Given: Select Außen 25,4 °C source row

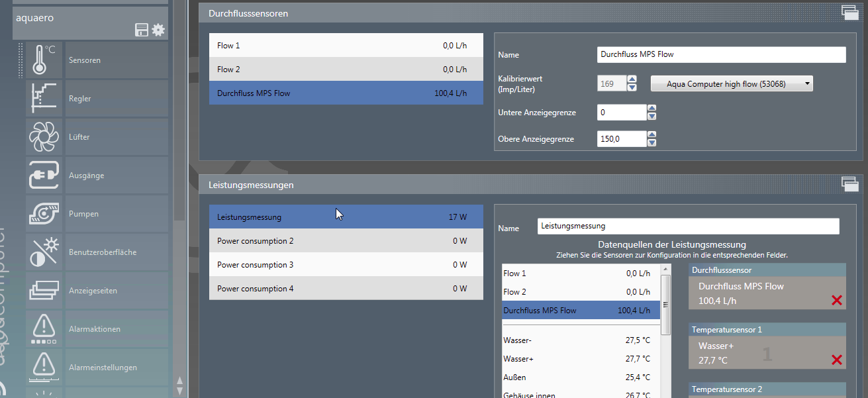Looking at the screenshot, I should coord(581,377).
